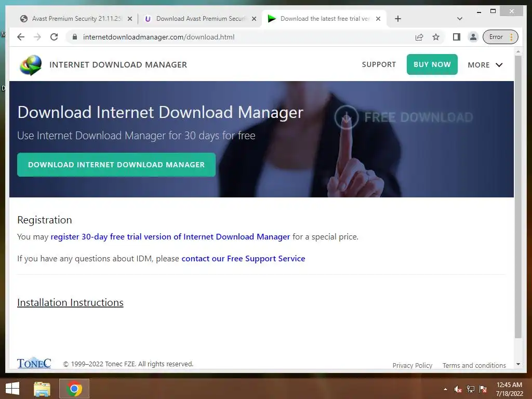Open the Error Chrome menu button
This screenshot has height=399, width=532.
(x=500, y=37)
